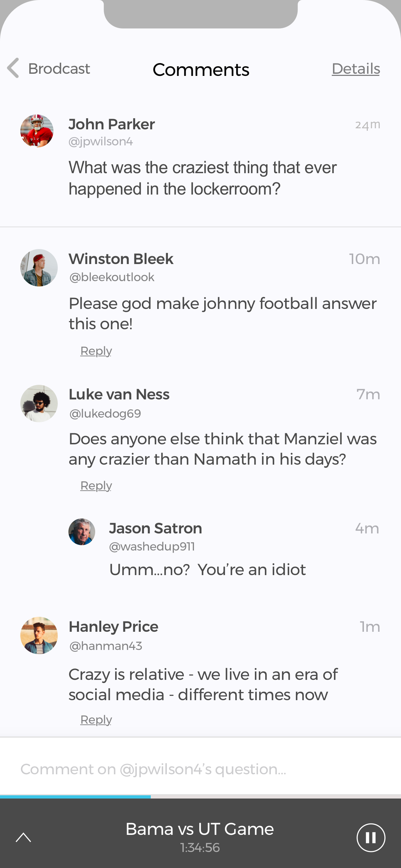Pause the Bama vs UT Game broadcast
401x868 pixels.
tap(371, 837)
